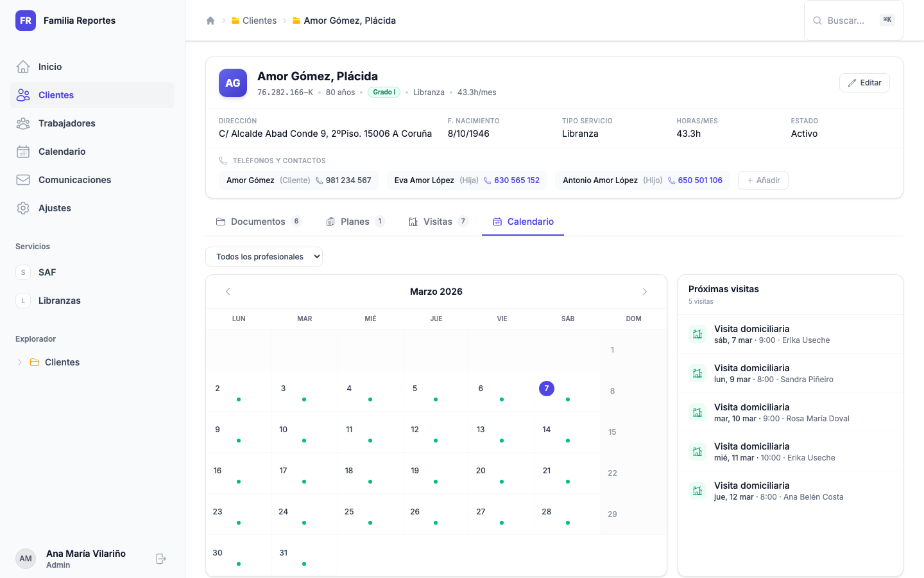Advance to next month in calendar
This screenshot has width=924, height=578.
click(644, 292)
